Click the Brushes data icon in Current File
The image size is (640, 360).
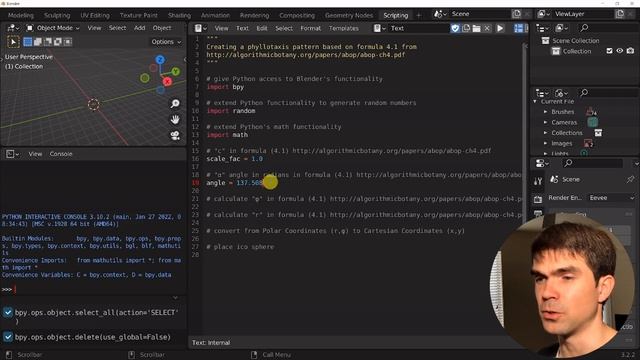pyautogui.click(x=591, y=111)
